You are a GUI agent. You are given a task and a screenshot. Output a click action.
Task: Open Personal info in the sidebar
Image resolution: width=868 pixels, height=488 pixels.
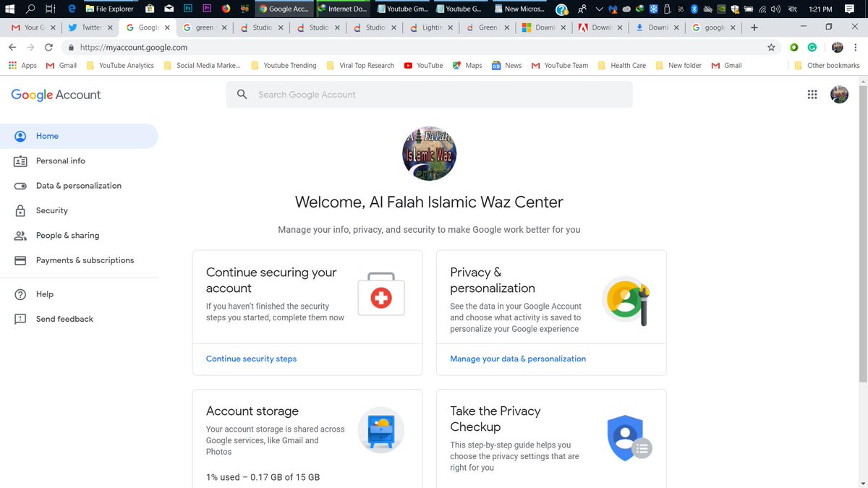click(x=79, y=160)
